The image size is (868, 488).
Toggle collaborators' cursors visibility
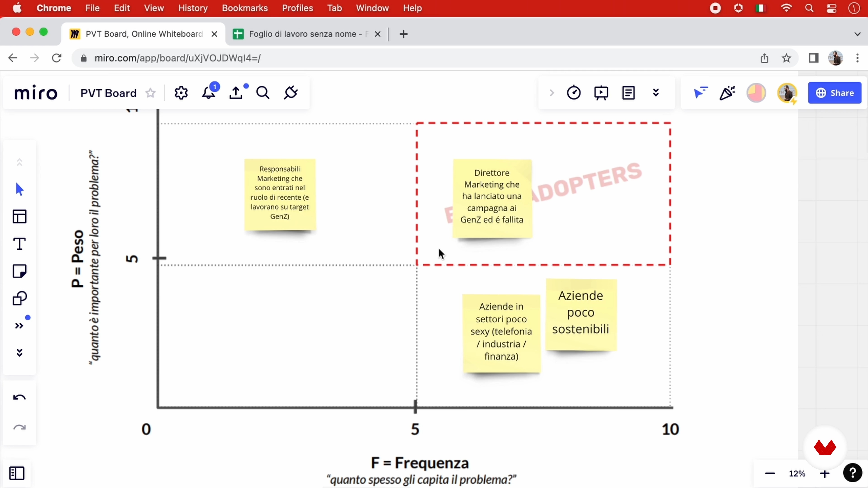(701, 93)
